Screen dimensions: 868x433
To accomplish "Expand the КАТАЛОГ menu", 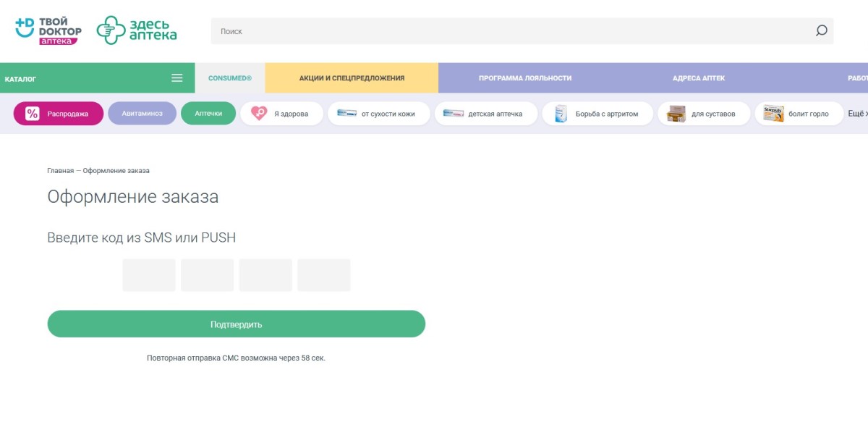I will click(20, 78).
